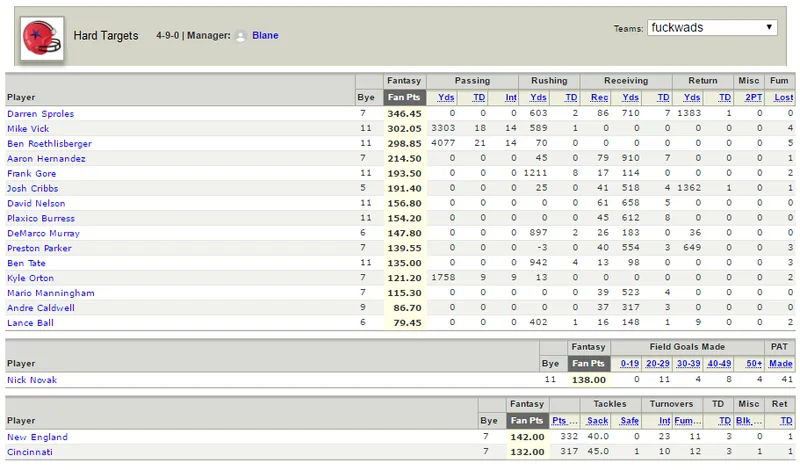Click Nick Novak fan points 138.00
This screenshot has width=800, height=470.
tap(589, 380)
